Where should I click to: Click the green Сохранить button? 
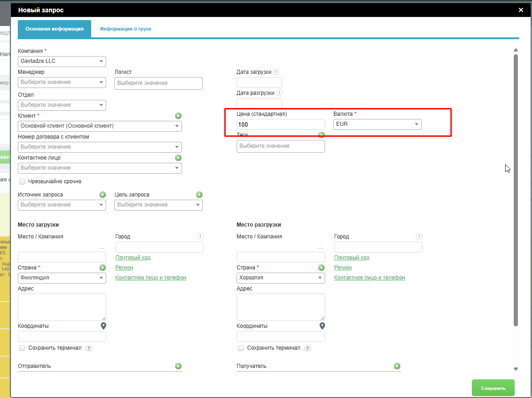tap(493, 388)
